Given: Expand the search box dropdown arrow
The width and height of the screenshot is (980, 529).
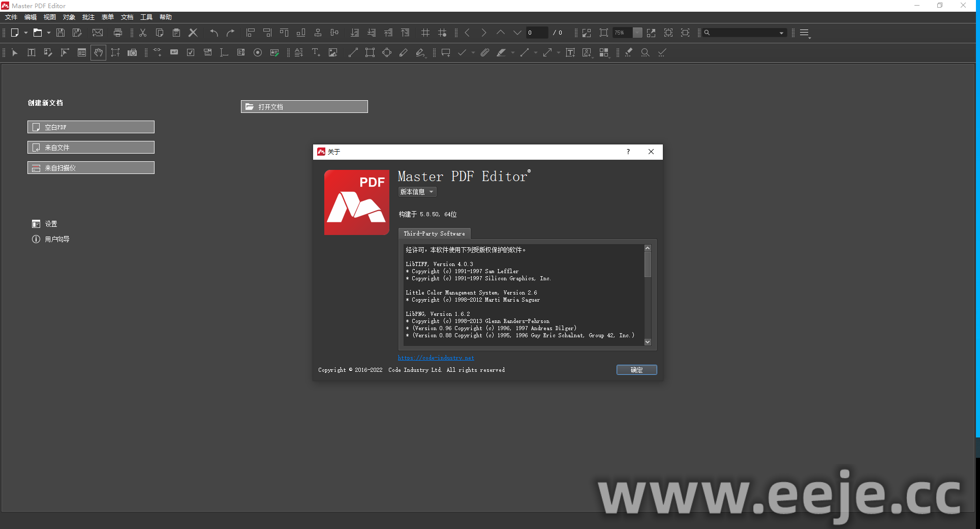Looking at the screenshot, I should [x=781, y=33].
